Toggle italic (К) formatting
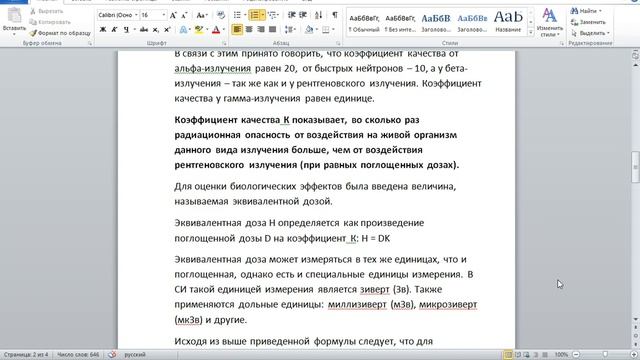The height and width of the screenshot is (360, 640). (114, 29)
